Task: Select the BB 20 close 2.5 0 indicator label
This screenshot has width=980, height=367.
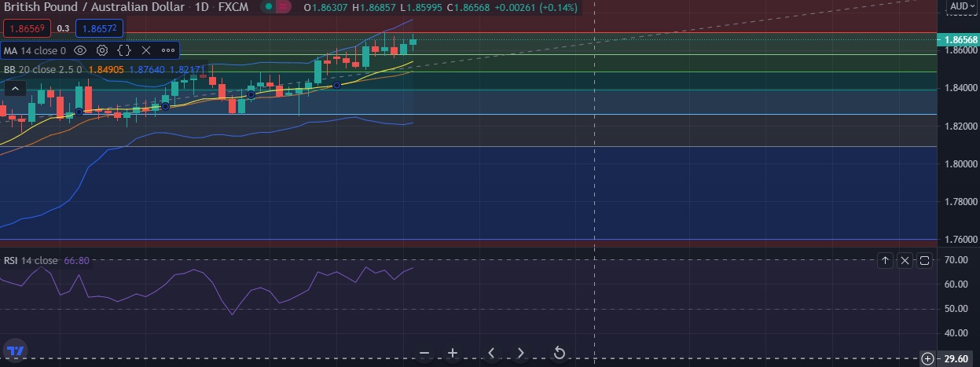Action: 42,69
